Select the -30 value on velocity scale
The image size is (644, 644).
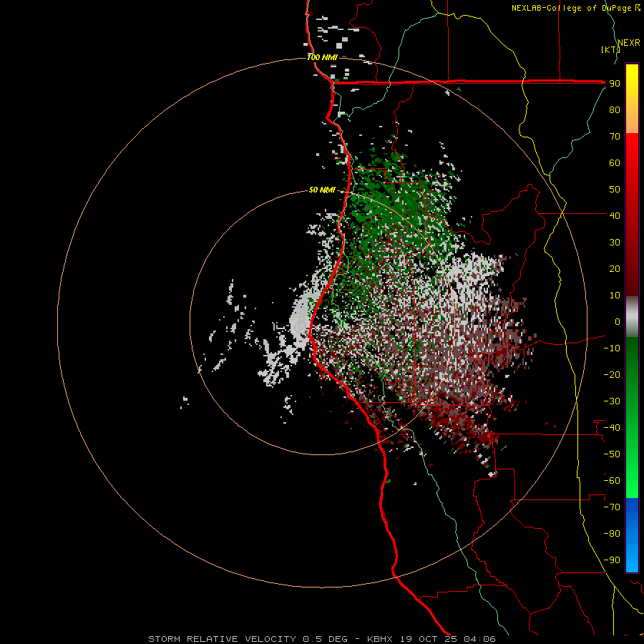[612, 401]
